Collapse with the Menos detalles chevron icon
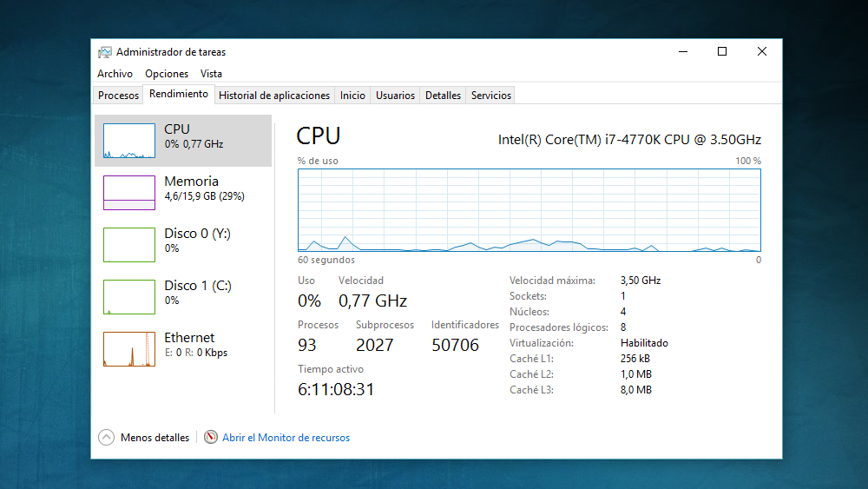This screenshot has width=868, height=489. point(106,438)
